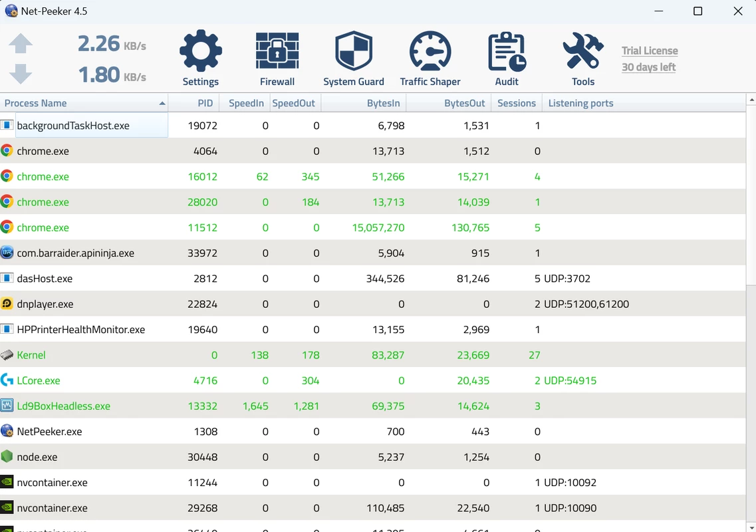Click the download speed down-arrow icon
Viewport: 756px width, 532px height.
[x=21, y=74]
